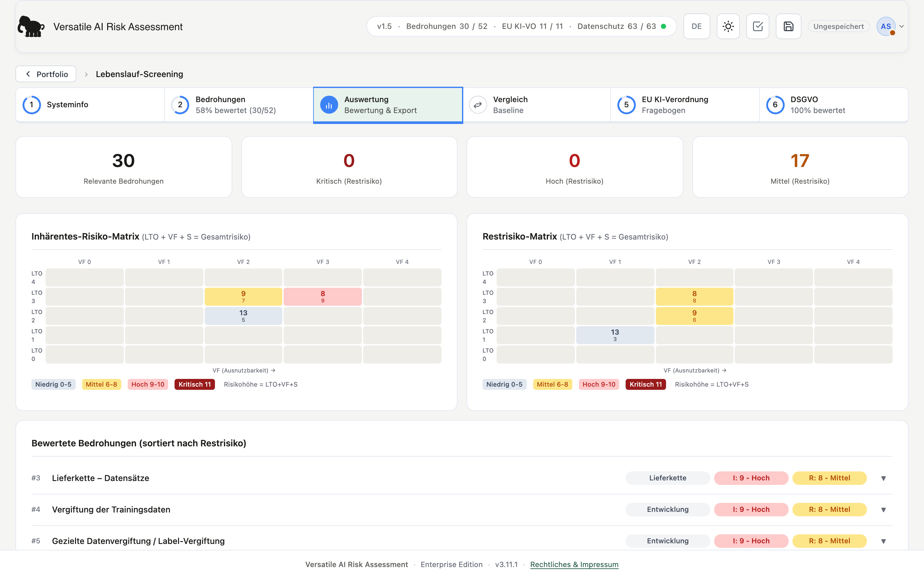
Task: Open the Vergleich Baseline tab
Action: (536, 105)
